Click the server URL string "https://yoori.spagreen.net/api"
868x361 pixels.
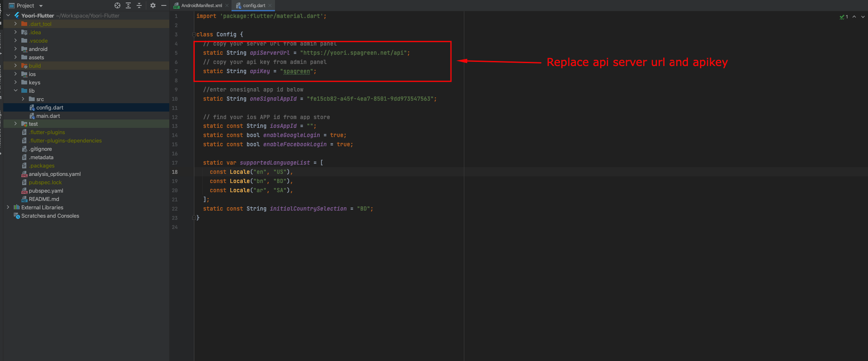coord(353,53)
